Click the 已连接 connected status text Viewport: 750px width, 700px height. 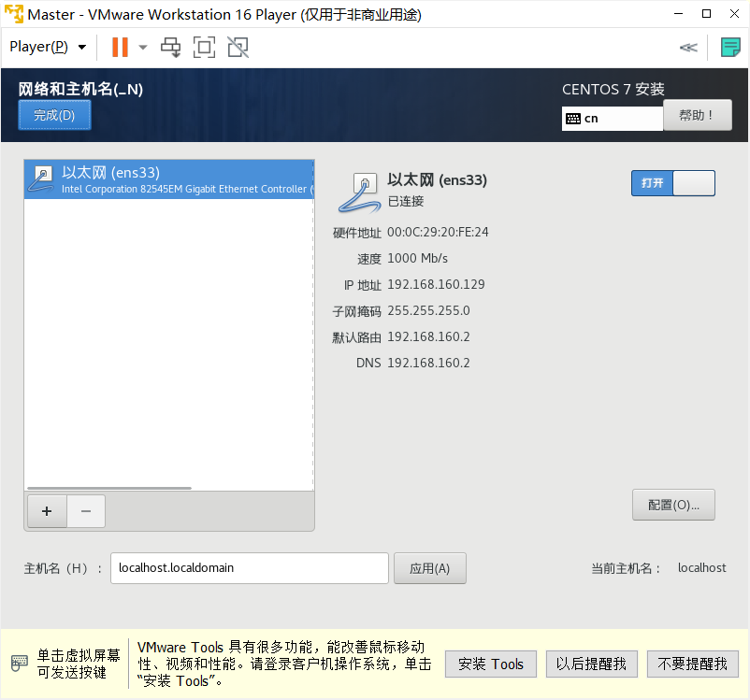click(x=406, y=201)
